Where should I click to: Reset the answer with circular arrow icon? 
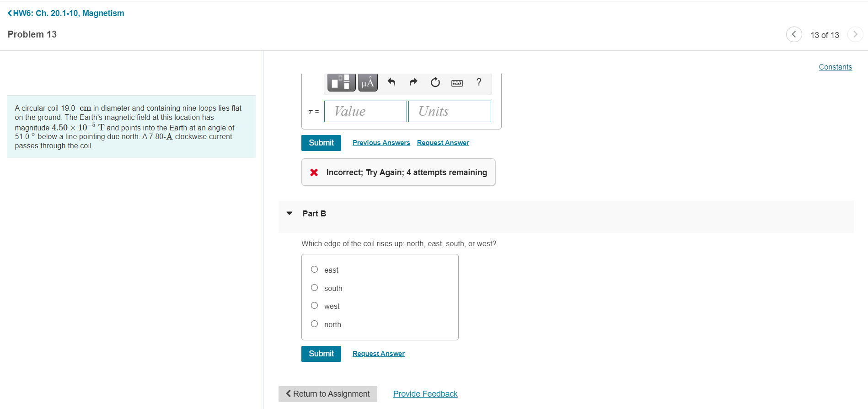[x=435, y=82]
